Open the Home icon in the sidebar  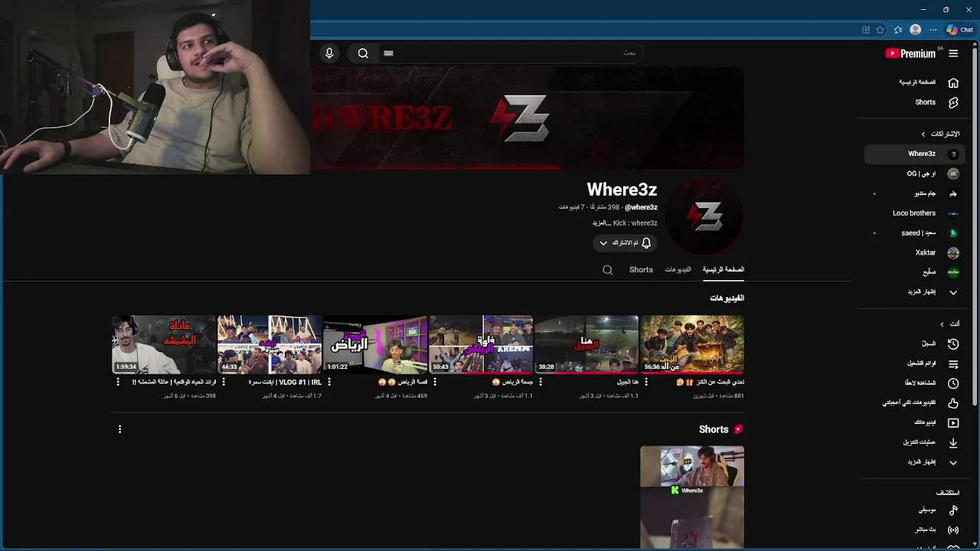(x=953, y=83)
